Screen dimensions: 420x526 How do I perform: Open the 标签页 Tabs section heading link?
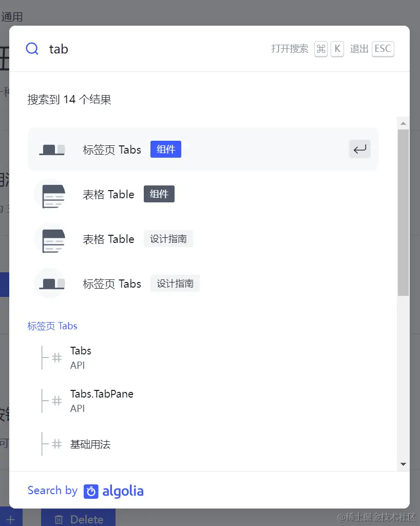point(52,326)
